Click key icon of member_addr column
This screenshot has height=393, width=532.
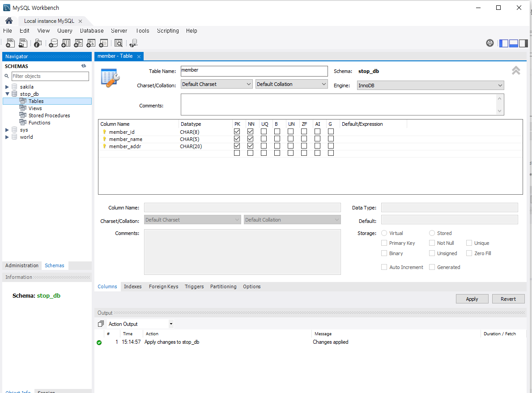click(105, 146)
